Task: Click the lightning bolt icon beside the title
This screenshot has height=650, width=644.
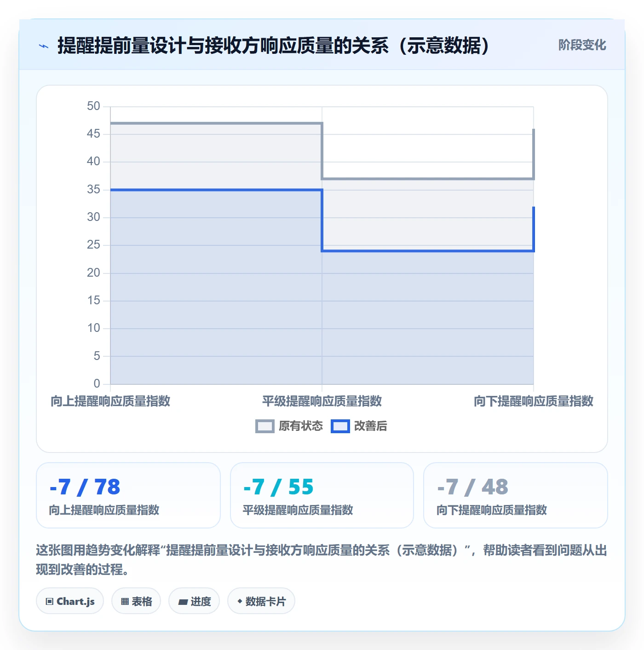Action: click(x=44, y=46)
